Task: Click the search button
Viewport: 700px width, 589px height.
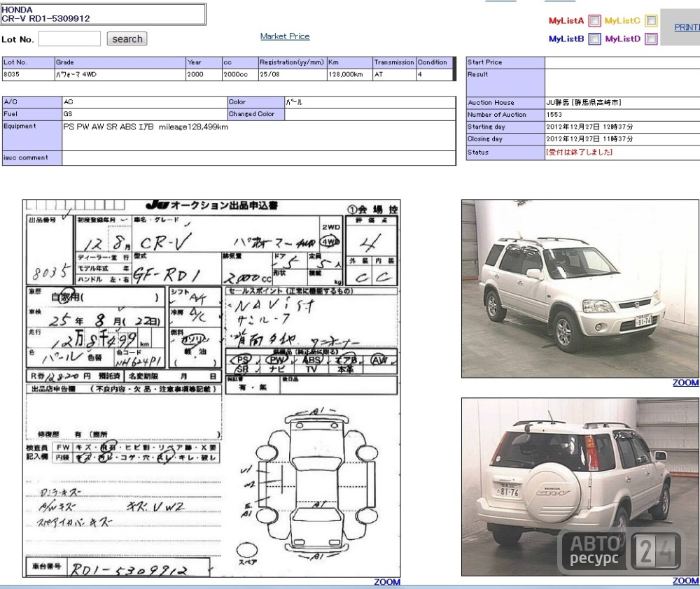Action: (x=127, y=38)
